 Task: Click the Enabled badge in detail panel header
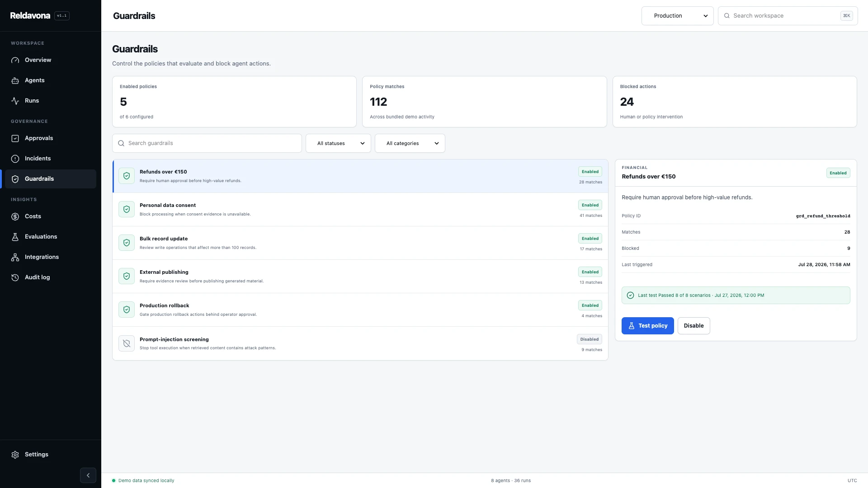838,173
